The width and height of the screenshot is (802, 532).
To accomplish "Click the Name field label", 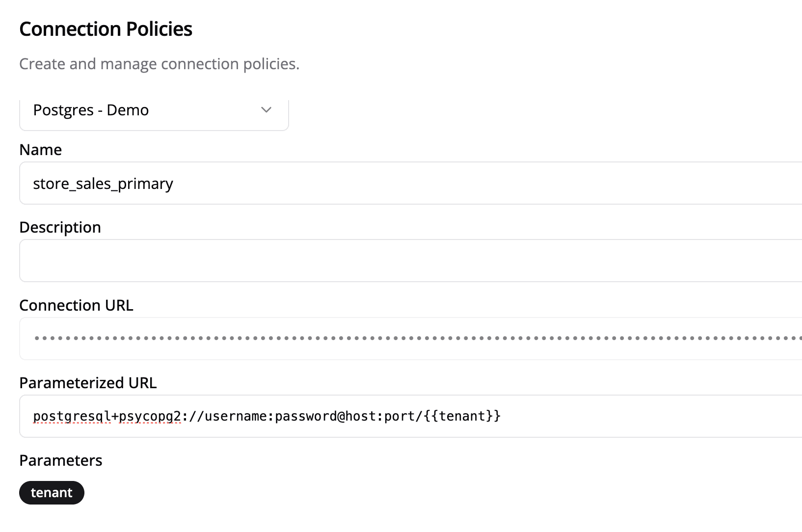I will [x=41, y=150].
